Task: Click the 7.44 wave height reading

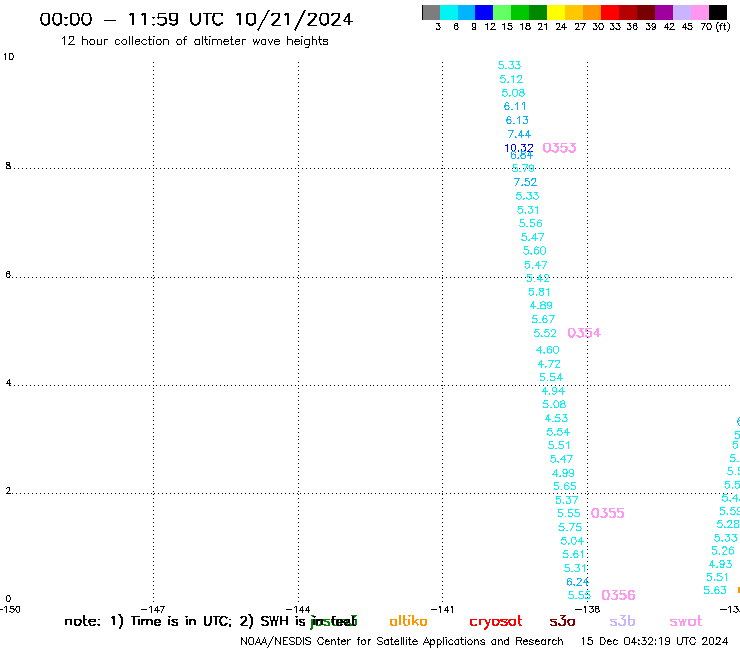Action: coord(519,134)
